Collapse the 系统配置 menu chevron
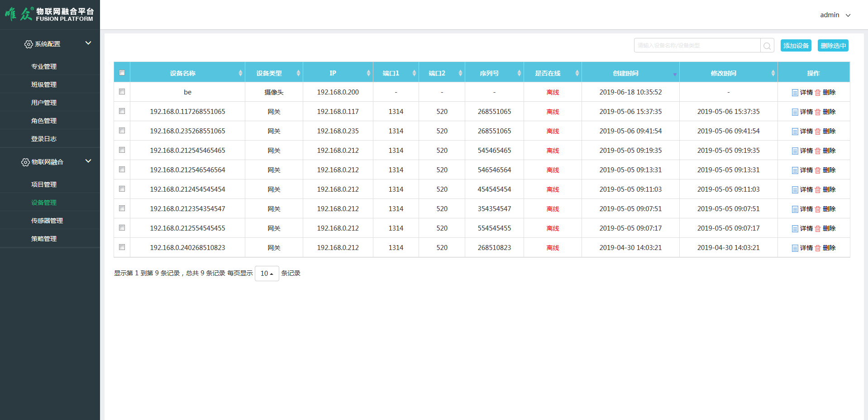Screen dimensions: 868x420 pyautogui.click(x=88, y=43)
